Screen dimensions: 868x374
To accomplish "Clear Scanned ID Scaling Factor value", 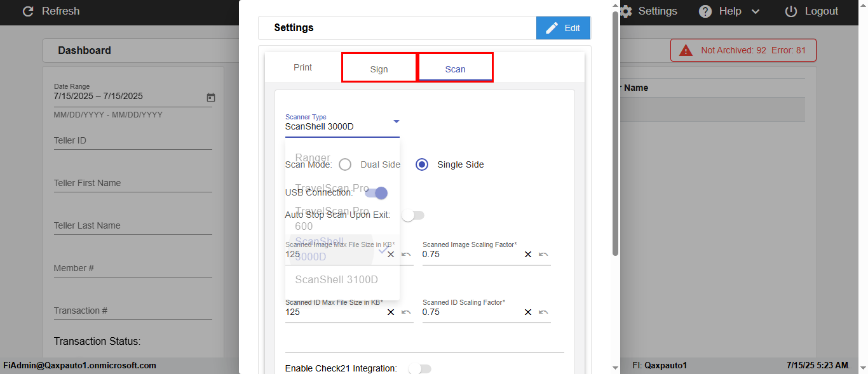I will tap(528, 312).
